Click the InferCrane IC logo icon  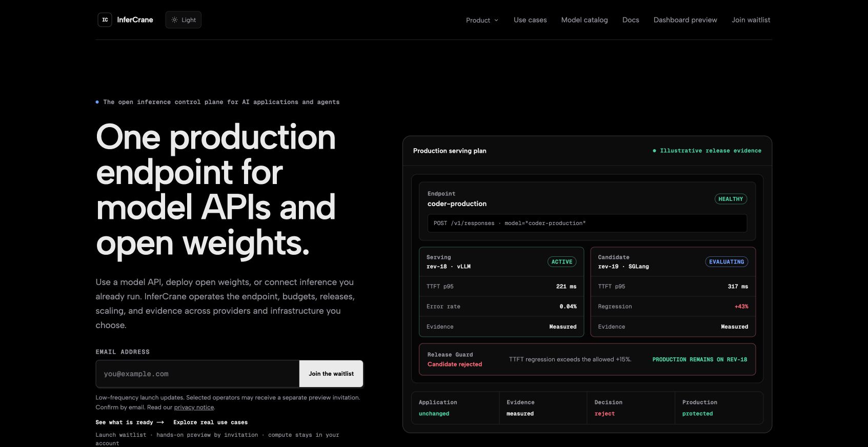point(105,20)
